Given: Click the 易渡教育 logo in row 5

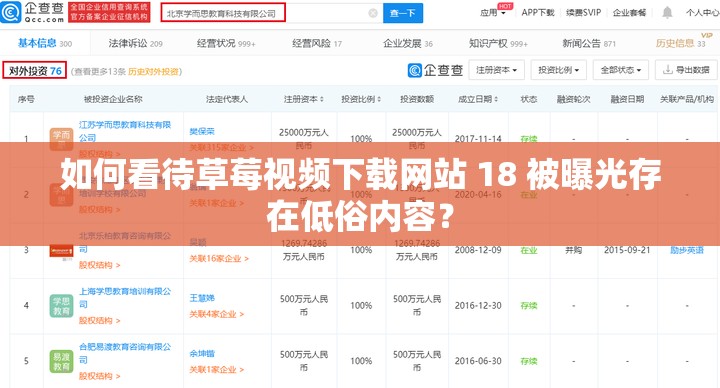Looking at the screenshot, I should (61, 361).
